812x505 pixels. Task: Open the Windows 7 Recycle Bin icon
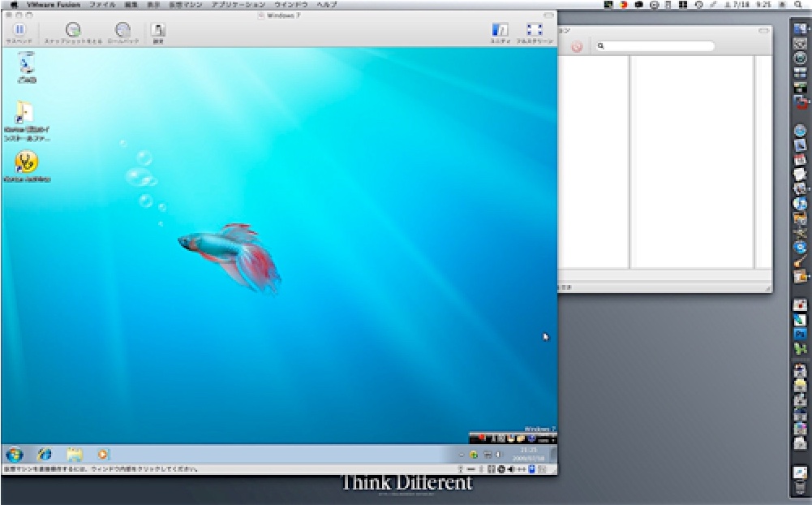point(27,64)
